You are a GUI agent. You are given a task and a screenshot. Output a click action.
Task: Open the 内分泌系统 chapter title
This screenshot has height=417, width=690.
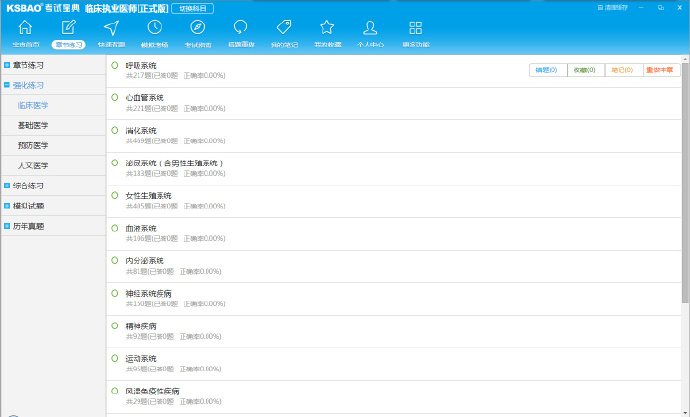pos(144,261)
